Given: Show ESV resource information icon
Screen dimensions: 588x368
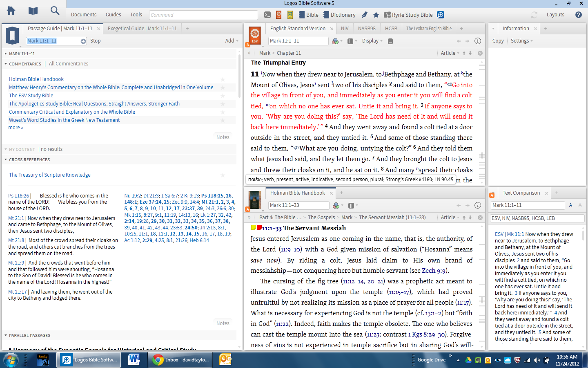Looking at the screenshot, I should (x=478, y=41).
